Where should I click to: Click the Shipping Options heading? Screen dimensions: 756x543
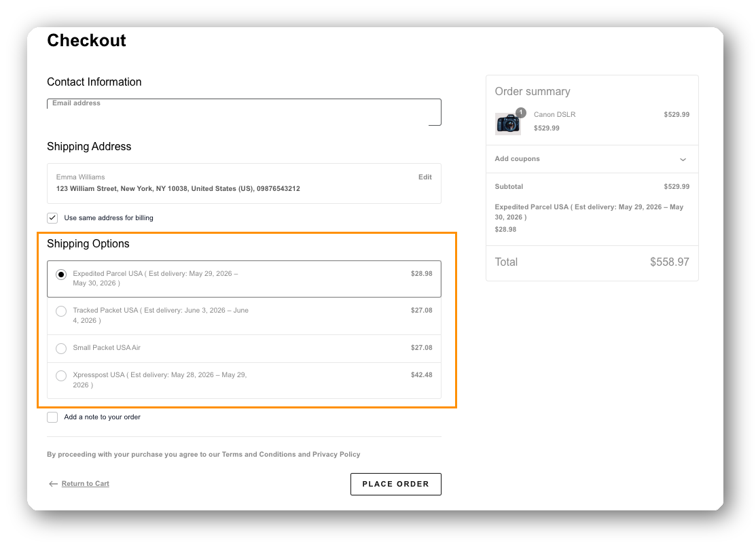[88, 243]
